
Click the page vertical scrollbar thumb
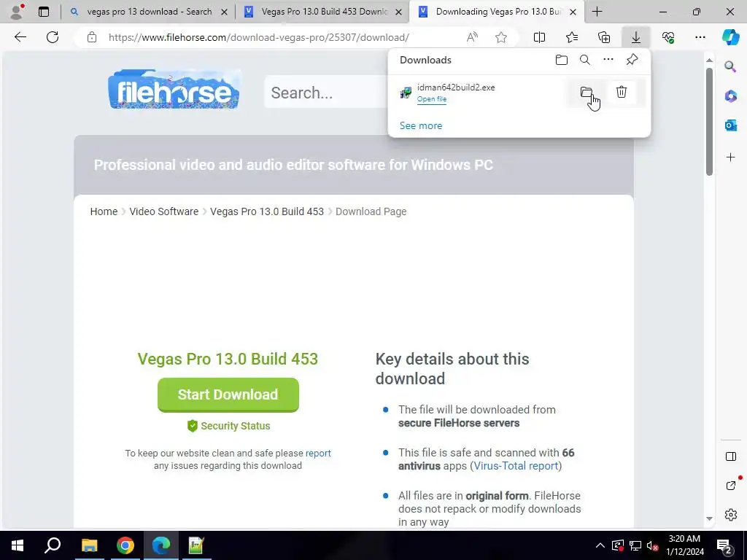tap(709, 122)
